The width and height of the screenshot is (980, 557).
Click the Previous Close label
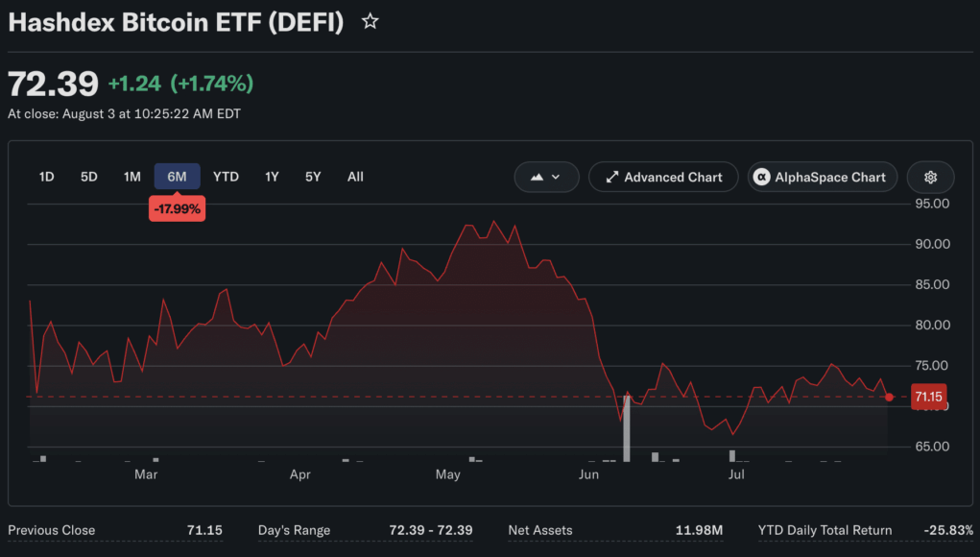[51, 530]
